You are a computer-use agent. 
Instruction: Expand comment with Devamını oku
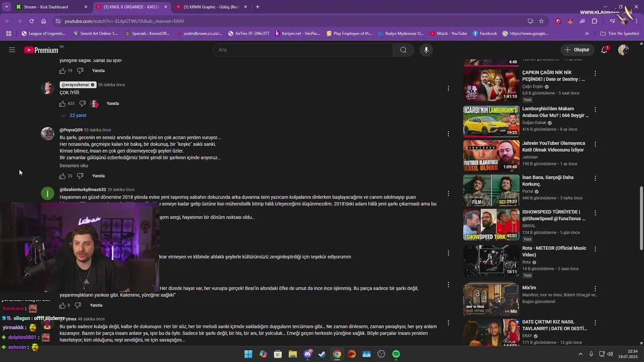[74, 165]
